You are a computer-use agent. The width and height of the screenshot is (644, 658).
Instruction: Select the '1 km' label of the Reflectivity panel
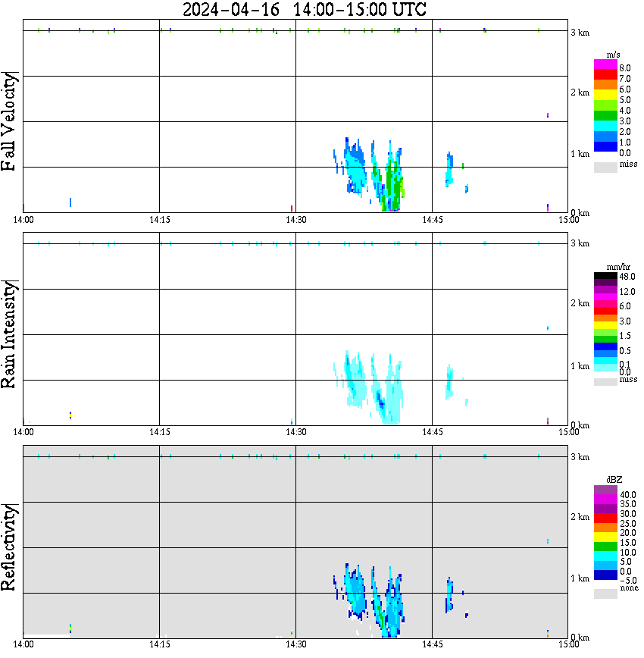(x=580, y=578)
